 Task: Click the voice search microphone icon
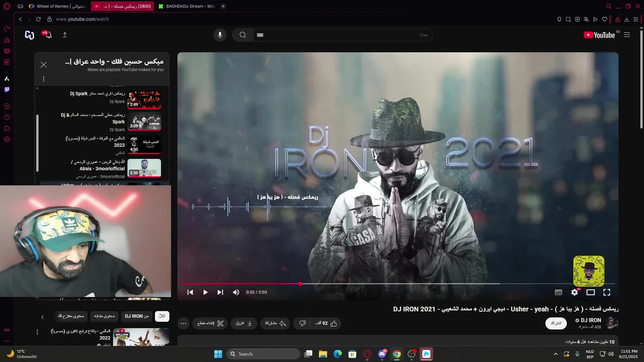point(219,35)
